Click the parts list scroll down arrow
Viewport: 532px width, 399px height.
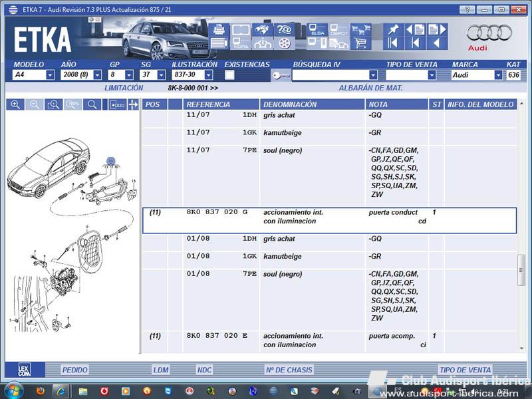[x=521, y=348]
